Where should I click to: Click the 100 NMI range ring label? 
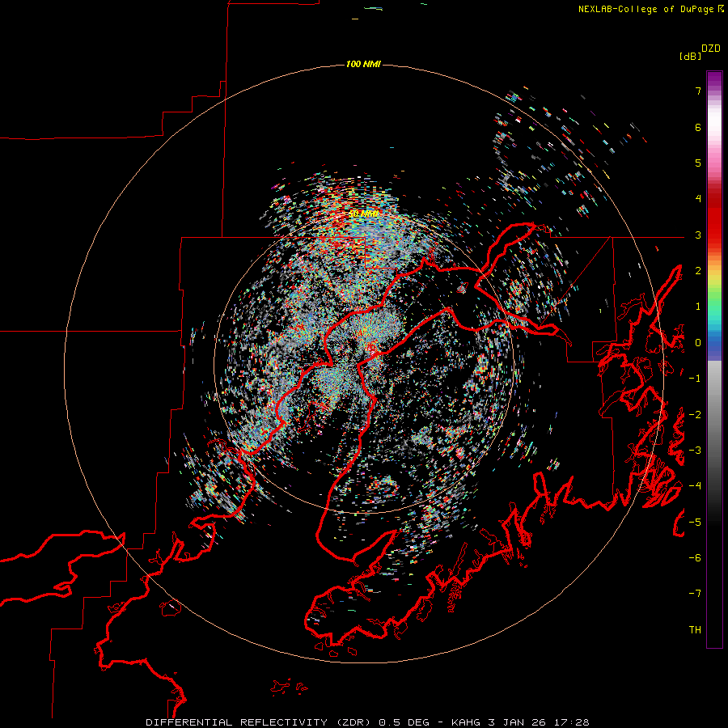[x=363, y=64]
